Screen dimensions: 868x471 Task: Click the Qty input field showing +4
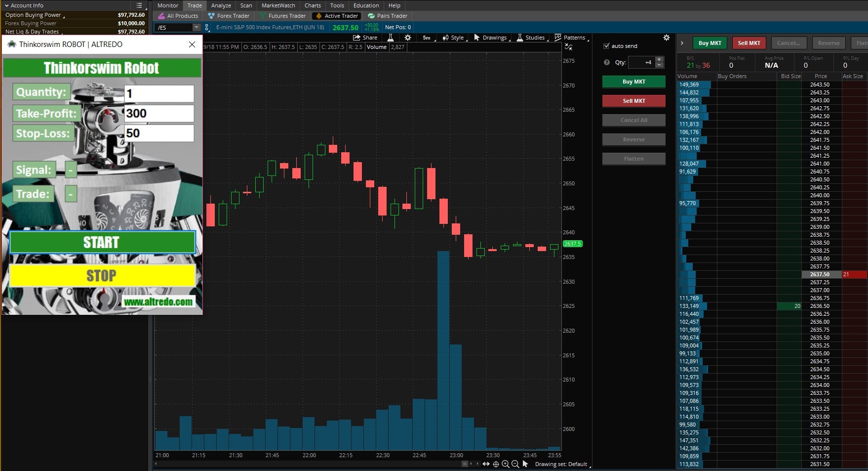(641, 62)
